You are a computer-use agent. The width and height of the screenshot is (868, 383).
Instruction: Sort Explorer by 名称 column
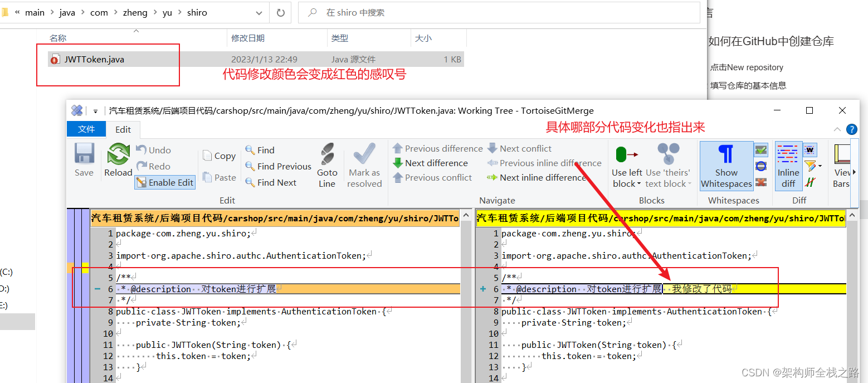pyautogui.click(x=58, y=38)
